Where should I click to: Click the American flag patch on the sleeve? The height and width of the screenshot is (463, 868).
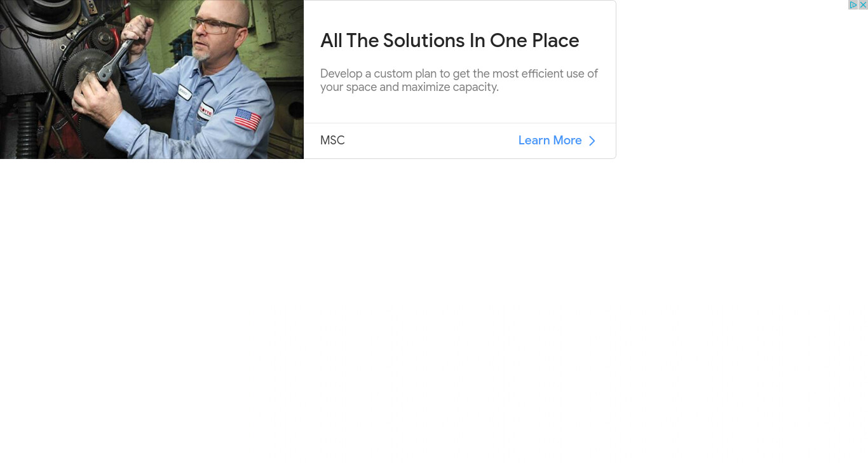coord(247,119)
